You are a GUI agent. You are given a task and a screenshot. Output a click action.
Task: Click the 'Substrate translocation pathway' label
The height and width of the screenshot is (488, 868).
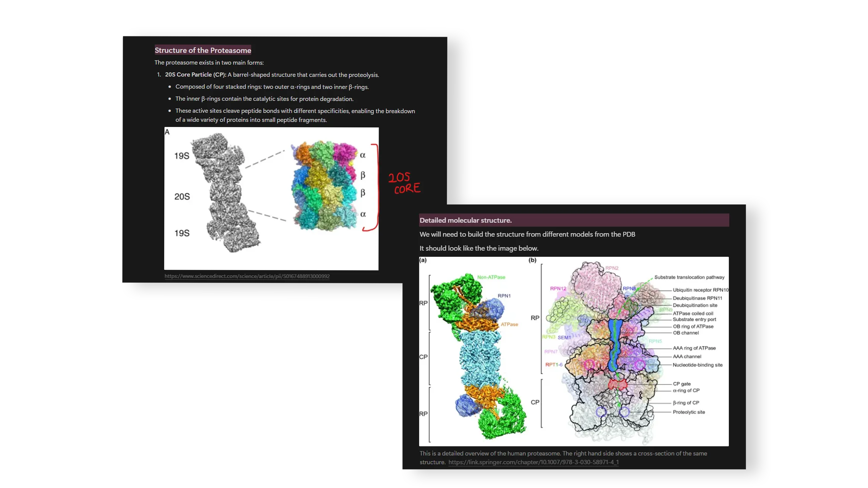(x=689, y=277)
